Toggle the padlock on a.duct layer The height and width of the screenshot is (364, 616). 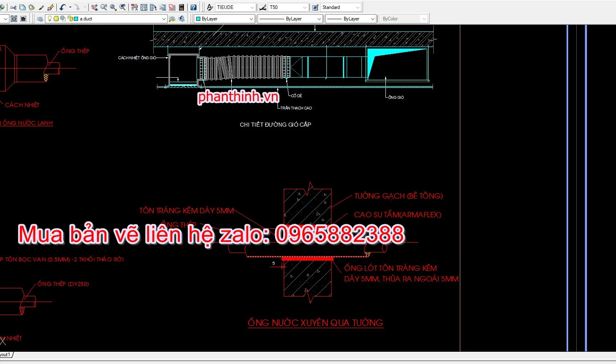70,18
